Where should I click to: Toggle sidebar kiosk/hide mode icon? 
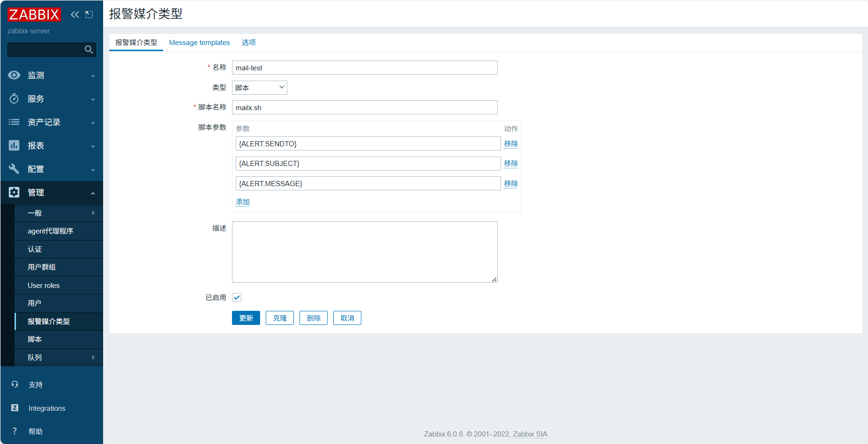(x=89, y=15)
